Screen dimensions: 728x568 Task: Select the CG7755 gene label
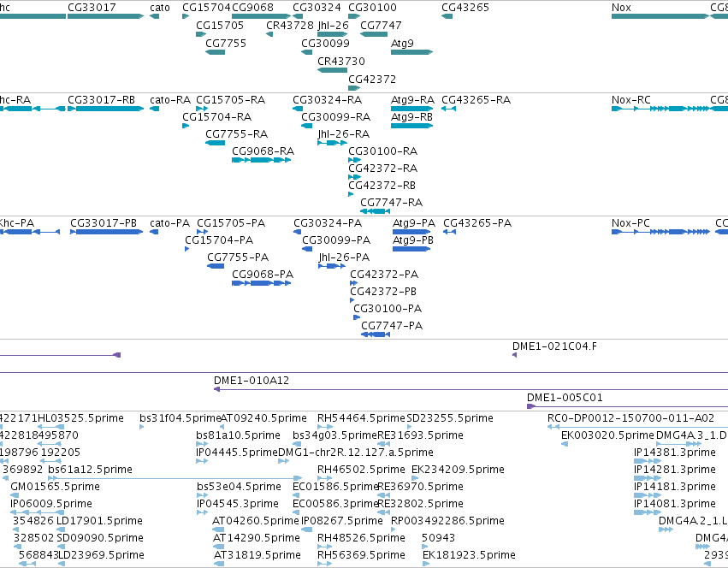click(226, 44)
